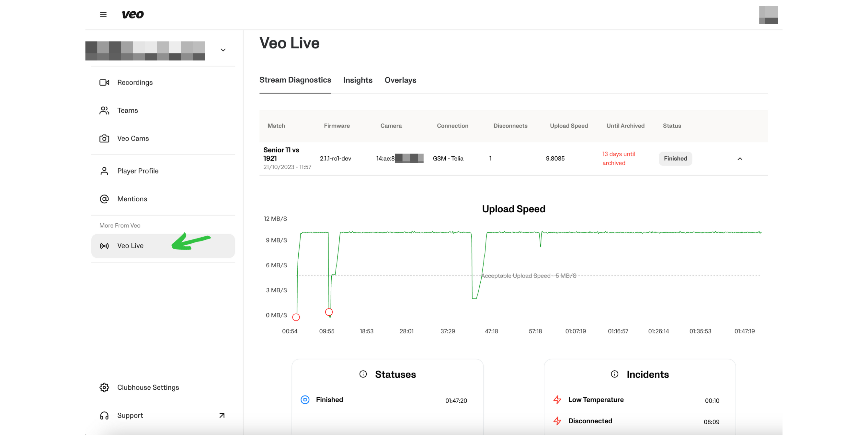868x435 pixels.
Task: Click the upload speed value 9.8085
Action: point(555,159)
